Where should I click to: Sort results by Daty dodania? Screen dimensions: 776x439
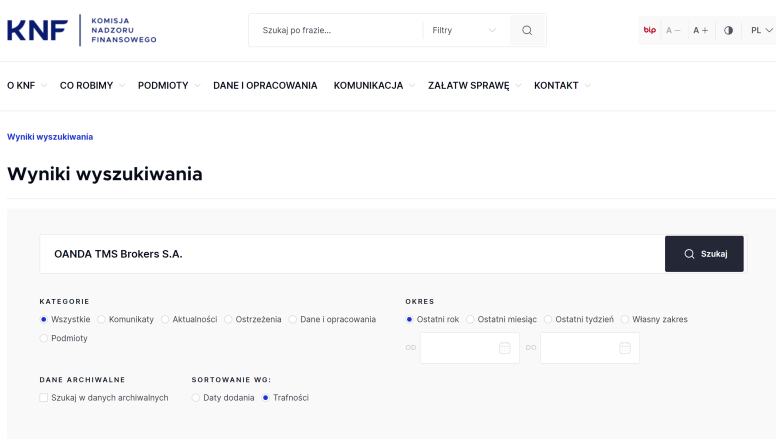(x=196, y=397)
